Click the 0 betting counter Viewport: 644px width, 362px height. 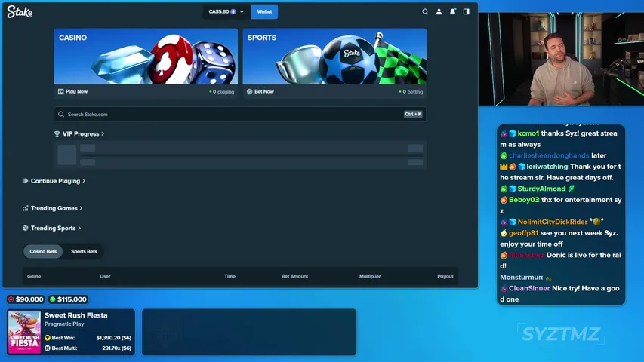[411, 92]
